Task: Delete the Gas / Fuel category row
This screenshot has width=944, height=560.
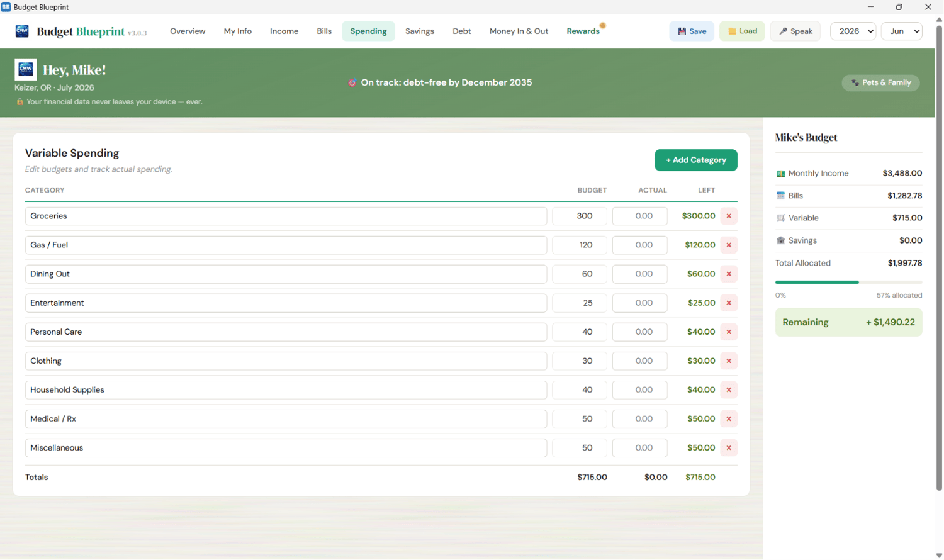Action: tap(729, 245)
